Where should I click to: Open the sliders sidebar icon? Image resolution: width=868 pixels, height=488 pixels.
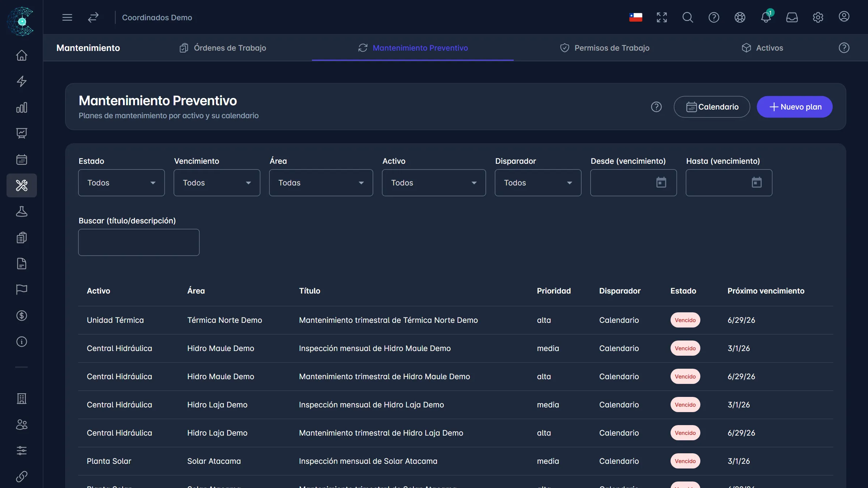coord(22,451)
